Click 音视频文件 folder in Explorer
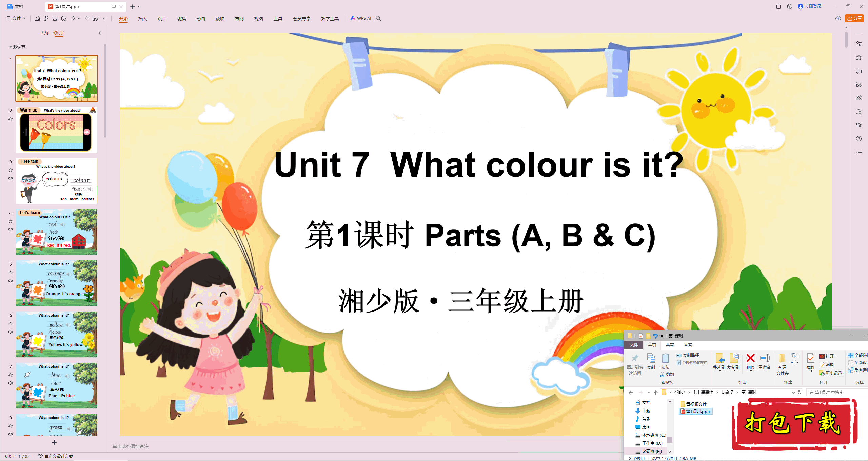This screenshot has height=461, width=868. tap(694, 404)
